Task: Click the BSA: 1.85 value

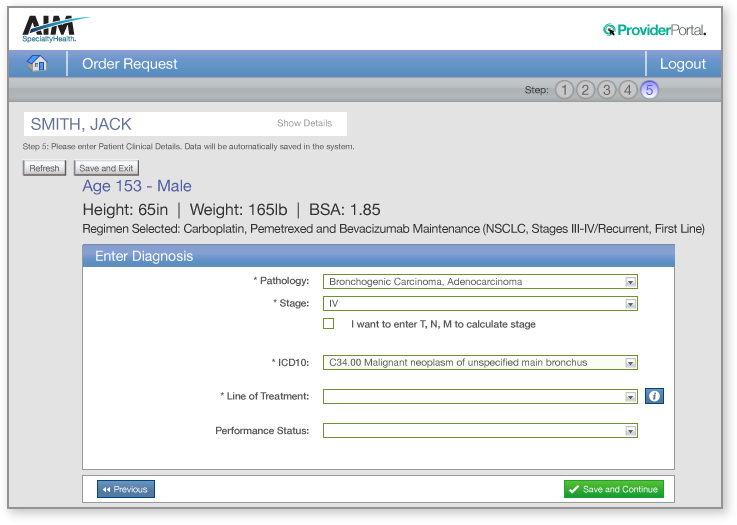Action: [x=345, y=210]
